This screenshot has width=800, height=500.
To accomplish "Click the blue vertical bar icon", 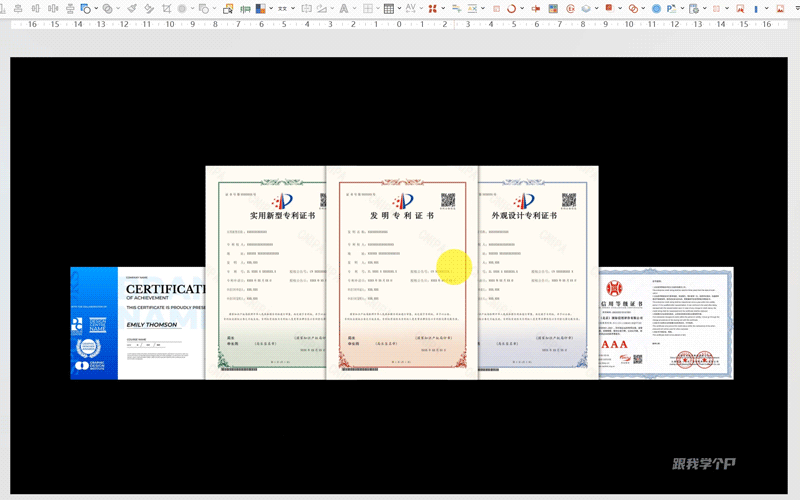I will click(756, 9).
